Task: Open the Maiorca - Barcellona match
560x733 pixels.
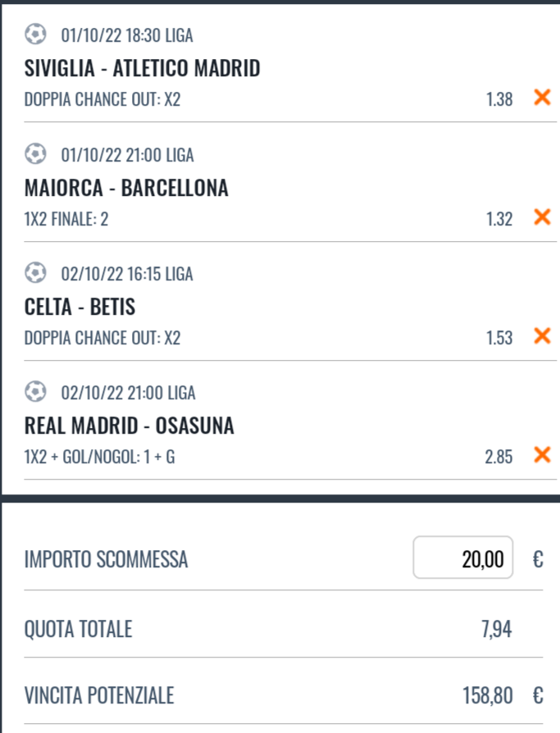Action: click(x=126, y=188)
